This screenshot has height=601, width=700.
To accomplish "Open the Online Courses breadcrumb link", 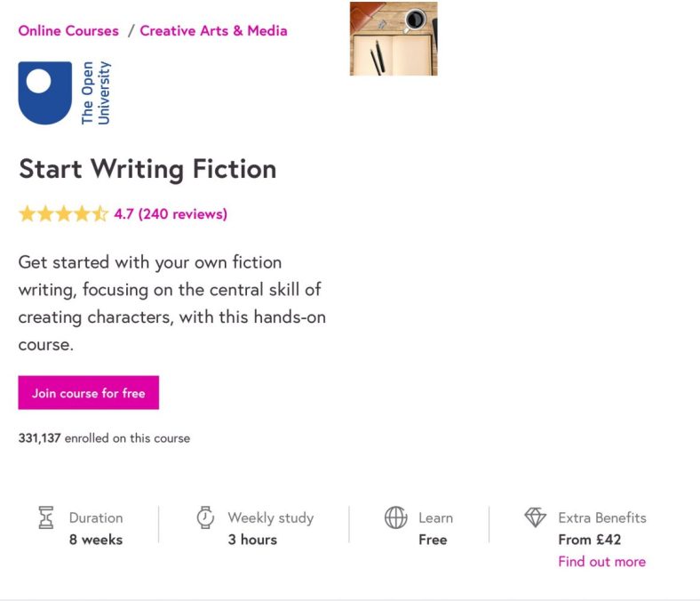I will [68, 31].
